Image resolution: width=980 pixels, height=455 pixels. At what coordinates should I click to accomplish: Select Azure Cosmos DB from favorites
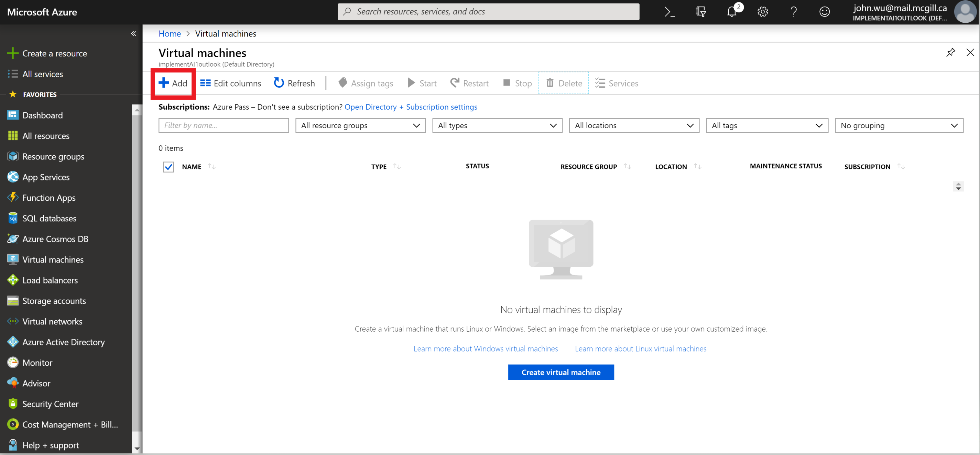[x=55, y=239]
